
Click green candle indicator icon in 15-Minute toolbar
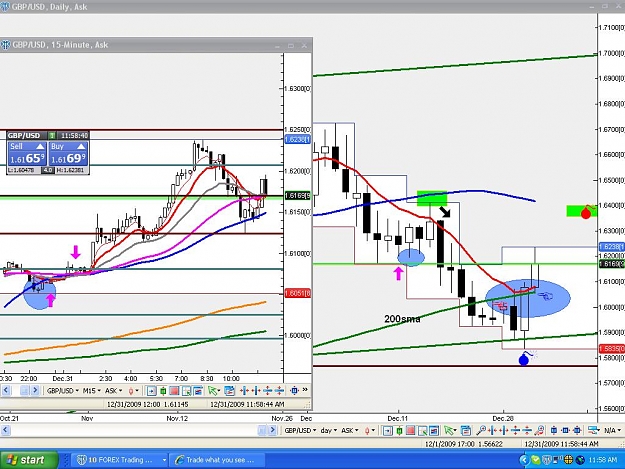pyautogui.click(x=163, y=391)
